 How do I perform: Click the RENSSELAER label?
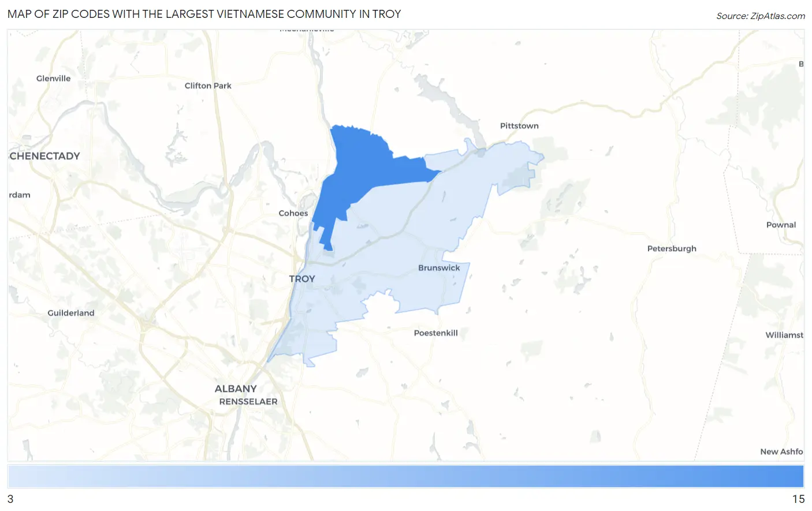click(x=248, y=401)
